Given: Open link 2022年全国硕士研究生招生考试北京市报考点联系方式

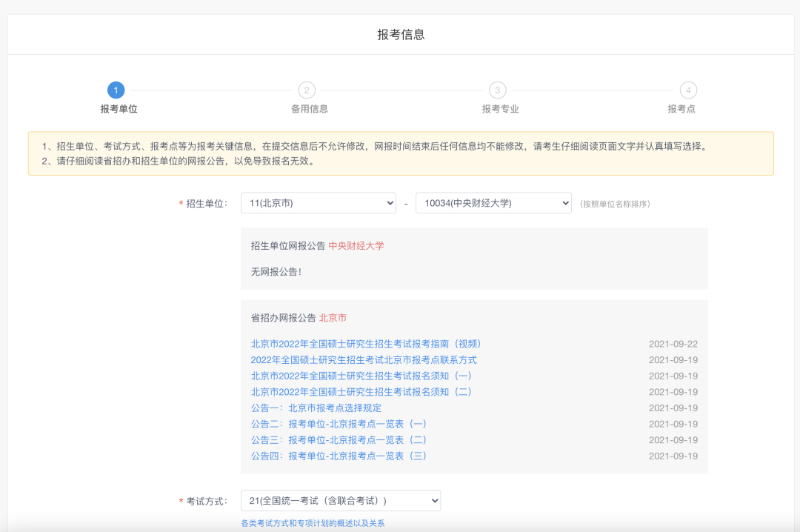Looking at the screenshot, I should 364,360.
